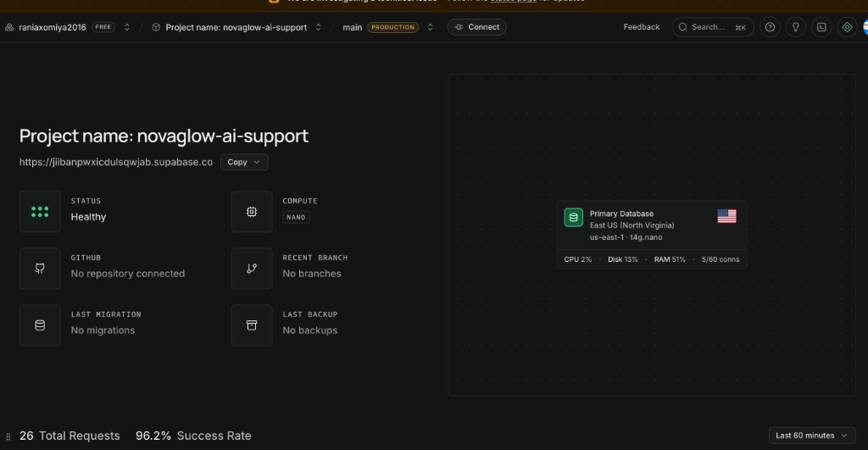
Task: Click the main branch label
Action: pyautogui.click(x=352, y=27)
